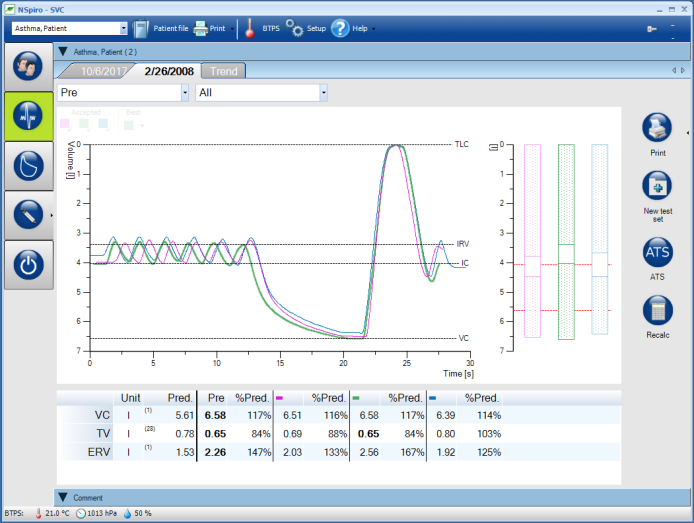Open the ATS criteria button
Image resolution: width=694 pixels, height=523 pixels.
(657, 254)
